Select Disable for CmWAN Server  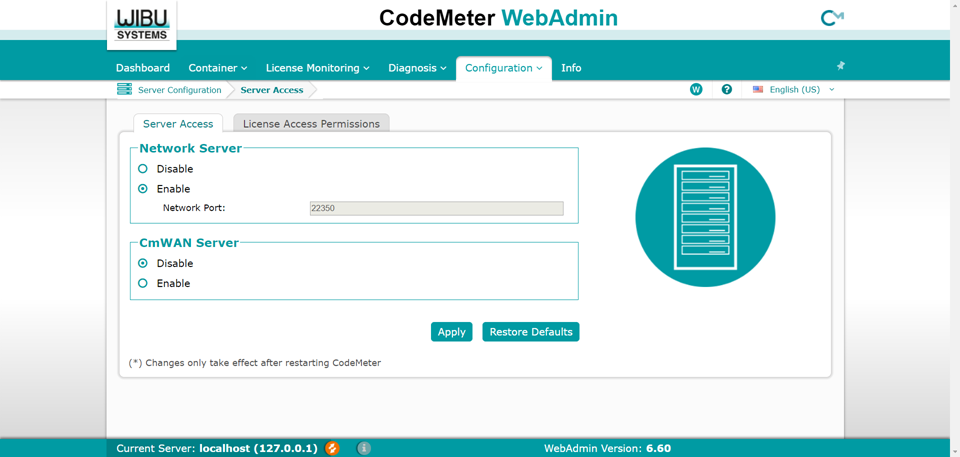pyautogui.click(x=143, y=264)
